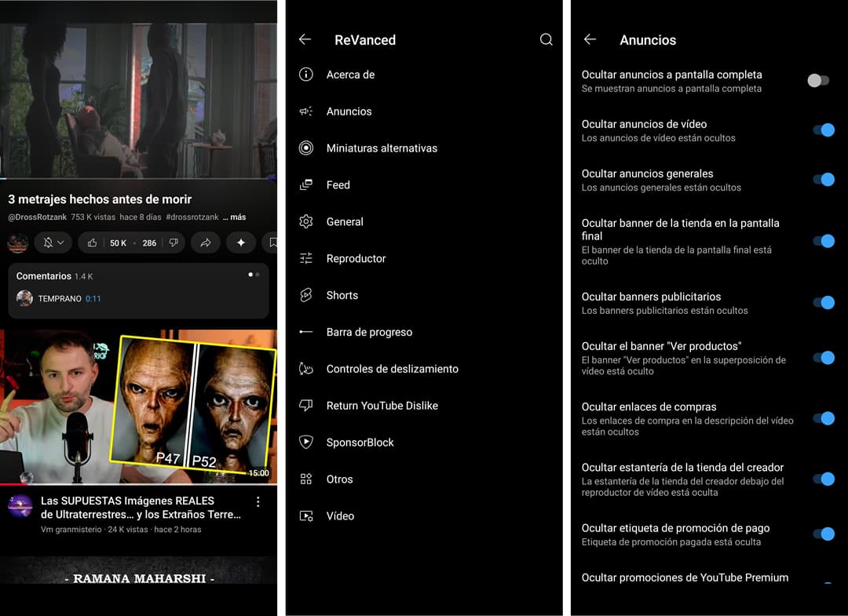Open the Ocultar promociones de YouTube Premium setting
Image resolution: width=848 pixels, height=616 pixels.
(x=685, y=578)
